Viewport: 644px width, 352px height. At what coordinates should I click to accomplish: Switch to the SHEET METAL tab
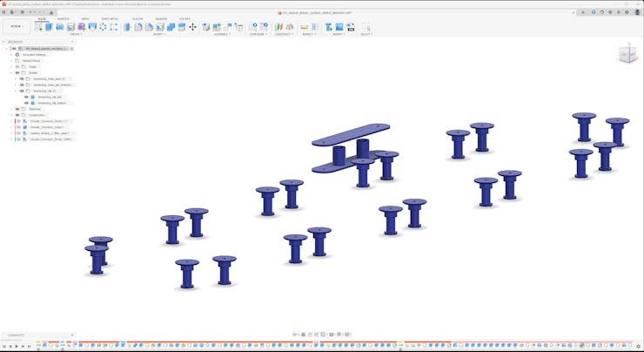coord(110,19)
